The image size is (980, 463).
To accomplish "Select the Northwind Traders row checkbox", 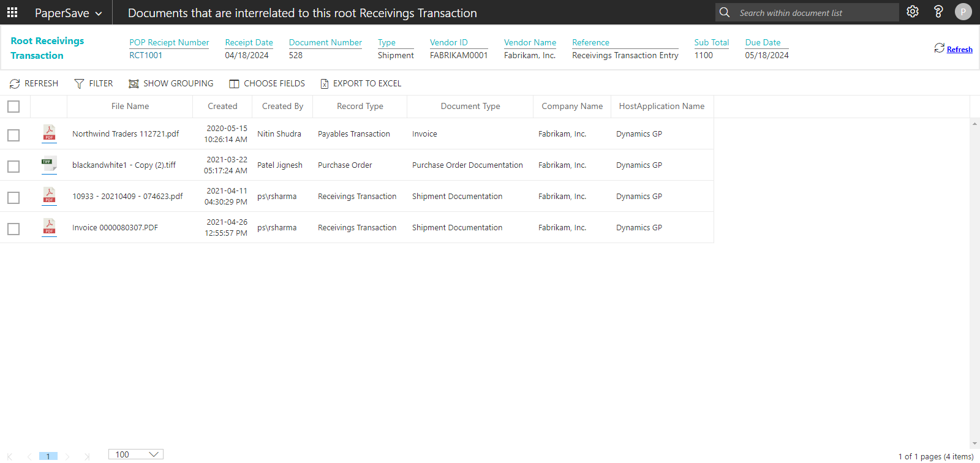I will pyautogui.click(x=13, y=135).
